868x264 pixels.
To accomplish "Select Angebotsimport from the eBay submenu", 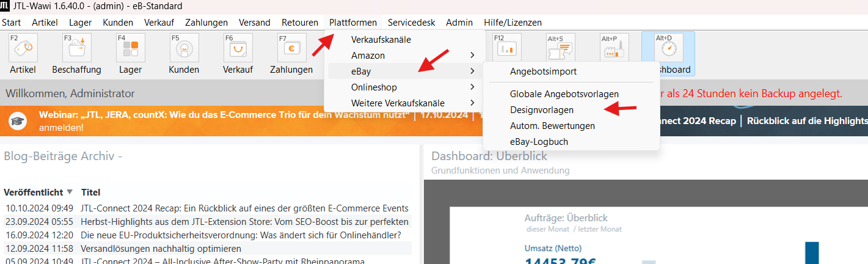I will tap(543, 71).
